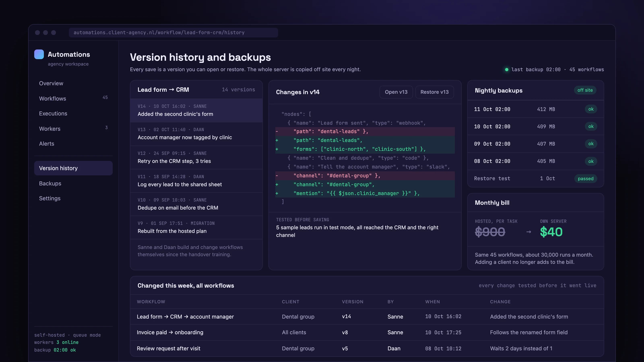Click backup 02:00 ok status in footer

(55, 350)
